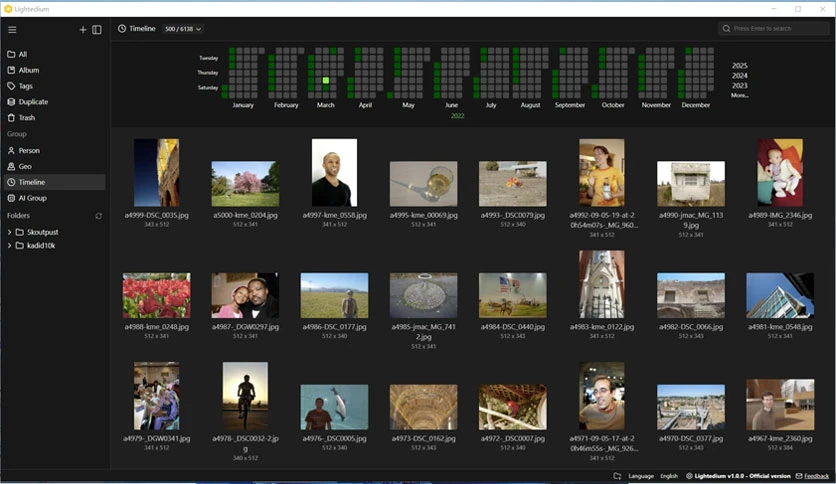Open the hamburger menu icon

coord(12,30)
